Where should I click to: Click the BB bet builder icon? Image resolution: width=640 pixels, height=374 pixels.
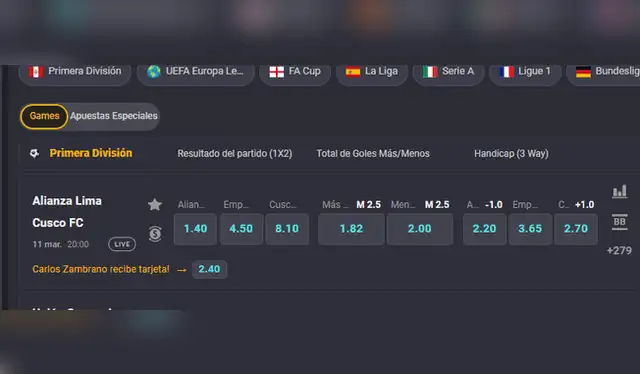pos(619,222)
